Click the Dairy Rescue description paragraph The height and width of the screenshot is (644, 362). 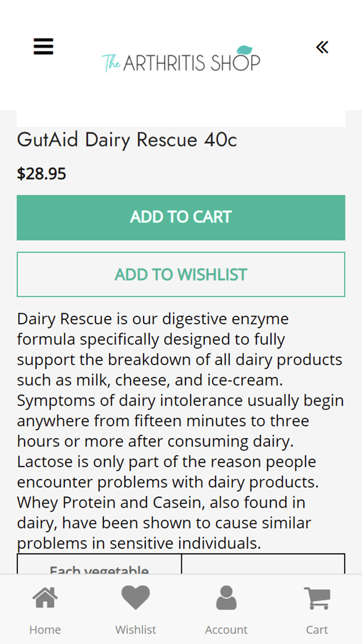181,431
